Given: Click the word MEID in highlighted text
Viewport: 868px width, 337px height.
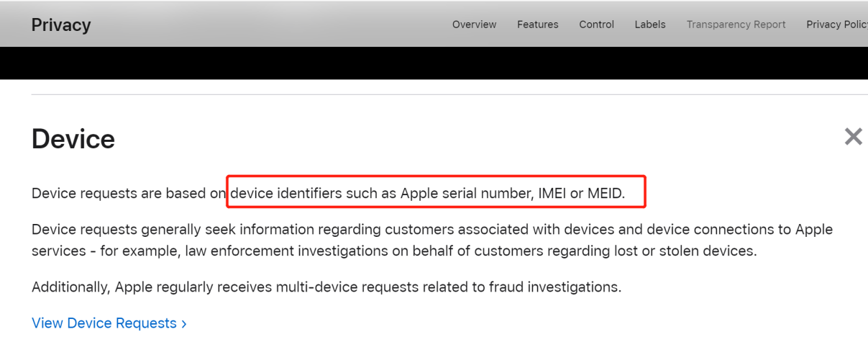Looking at the screenshot, I should (x=604, y=193).
